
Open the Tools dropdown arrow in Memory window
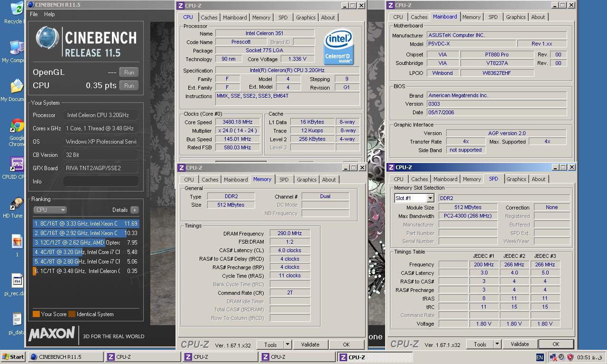(x=287, y=345)
